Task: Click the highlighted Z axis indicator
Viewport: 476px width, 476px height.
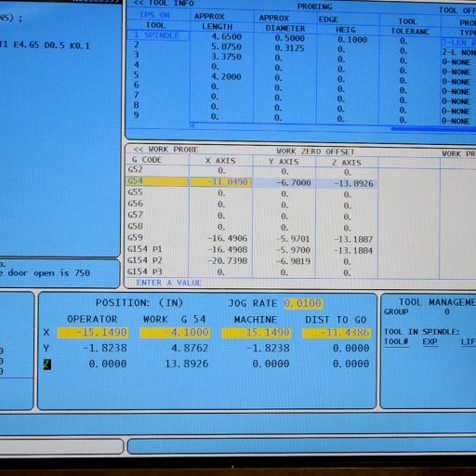Action: (46, 364)
